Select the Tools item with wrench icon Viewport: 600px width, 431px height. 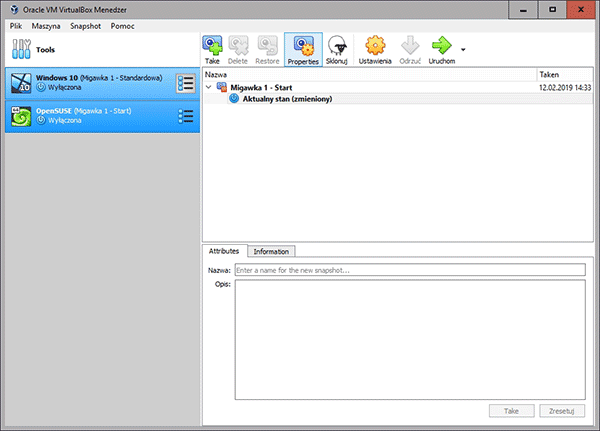click(102, 49)
